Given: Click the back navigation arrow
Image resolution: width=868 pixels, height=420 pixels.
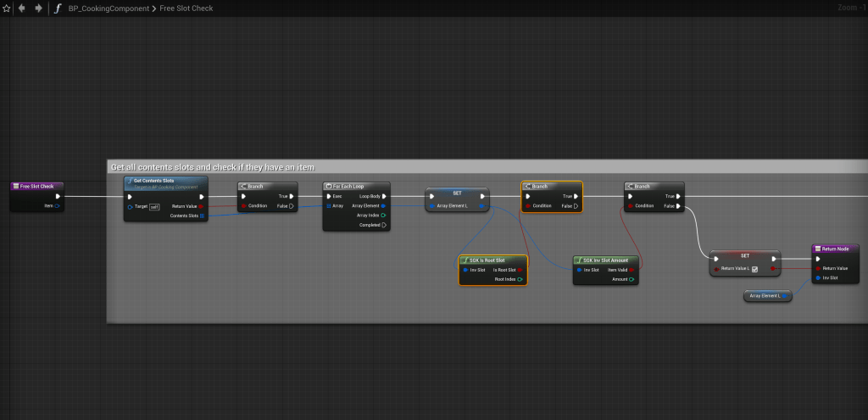Looking at the screenshot, I should (21, 8).
